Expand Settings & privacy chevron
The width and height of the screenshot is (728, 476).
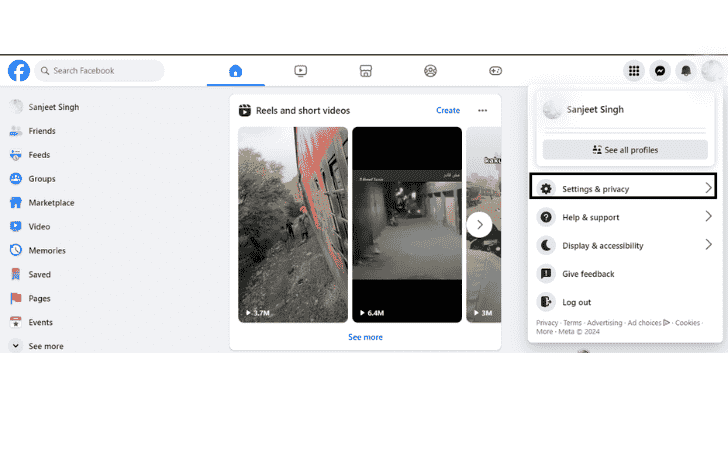(x=708, y=188)
